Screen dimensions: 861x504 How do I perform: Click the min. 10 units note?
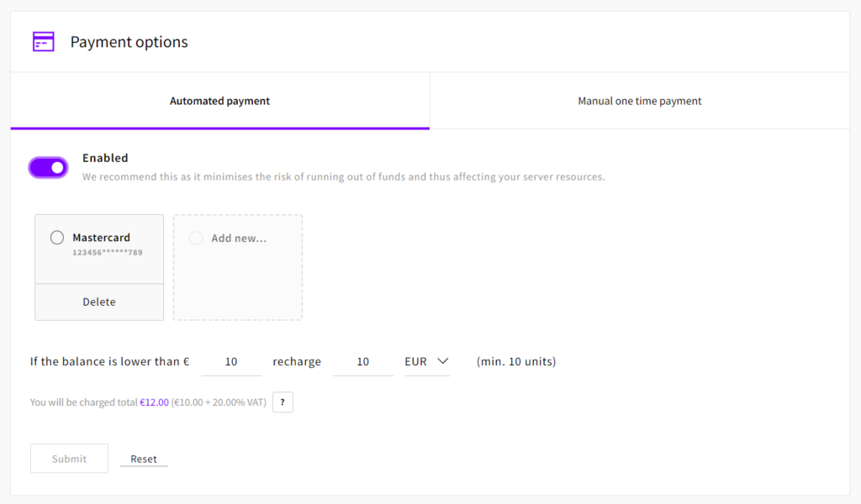[x=516, y=362]
